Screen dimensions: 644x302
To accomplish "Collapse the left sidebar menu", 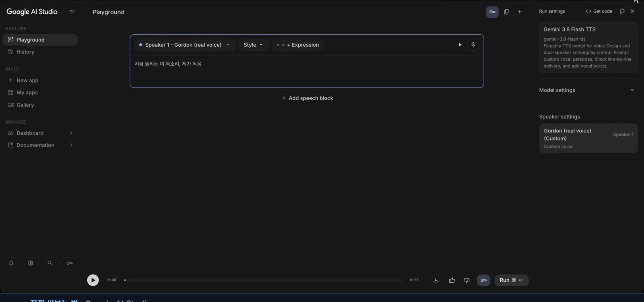I will (72, 12).
